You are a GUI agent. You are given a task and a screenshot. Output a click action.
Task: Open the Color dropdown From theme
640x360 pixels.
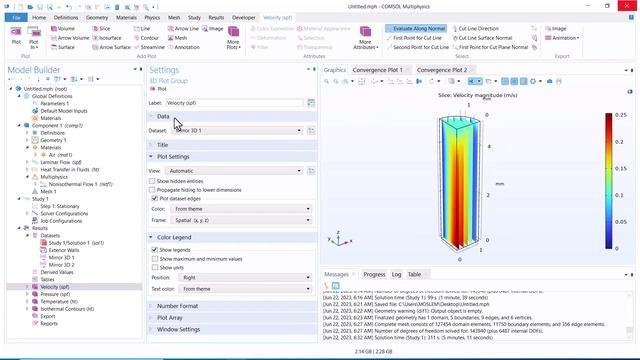tap(241, 209)
